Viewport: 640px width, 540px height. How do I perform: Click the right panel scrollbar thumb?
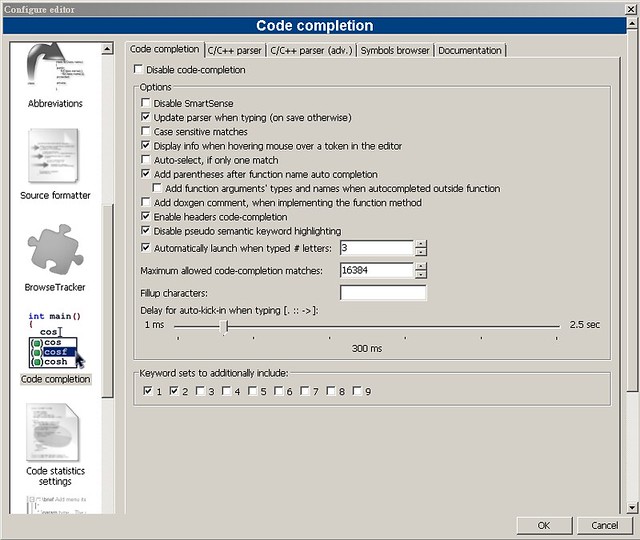click(x=631, y=210)
